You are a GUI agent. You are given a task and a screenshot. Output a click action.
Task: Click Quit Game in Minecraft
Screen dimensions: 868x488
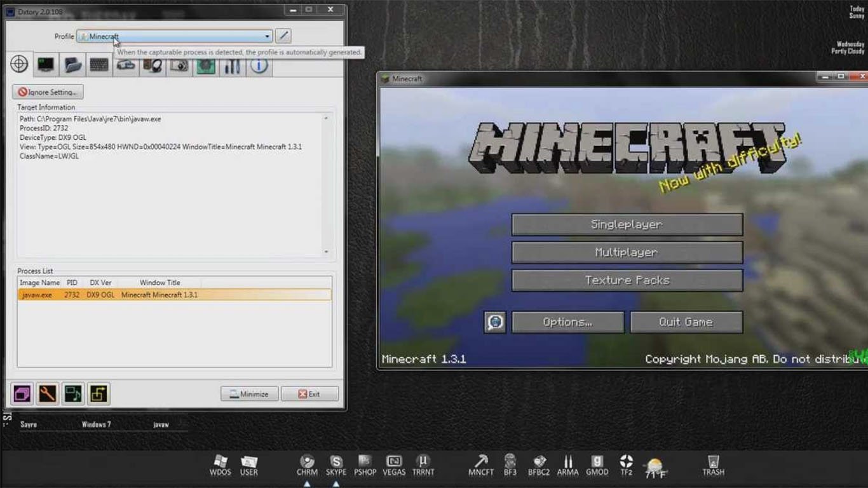(x=686, y=322)
